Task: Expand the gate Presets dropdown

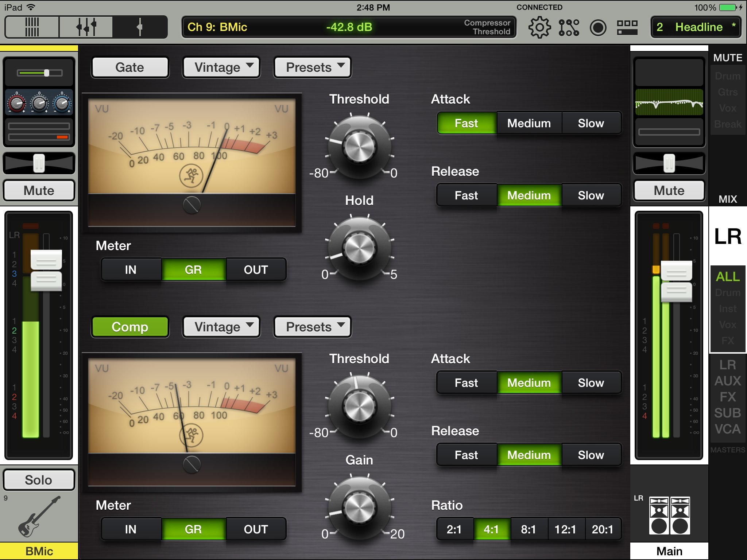Action: [313, 67]
